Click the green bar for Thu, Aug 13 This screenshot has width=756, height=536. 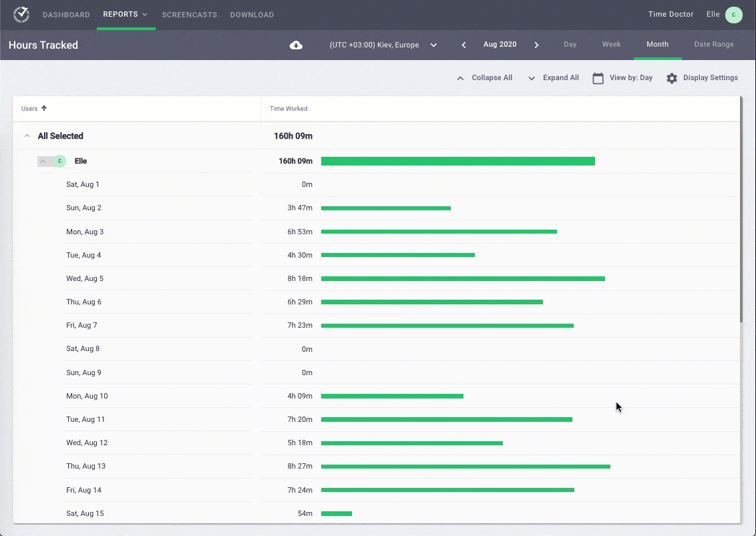[465, 467]
